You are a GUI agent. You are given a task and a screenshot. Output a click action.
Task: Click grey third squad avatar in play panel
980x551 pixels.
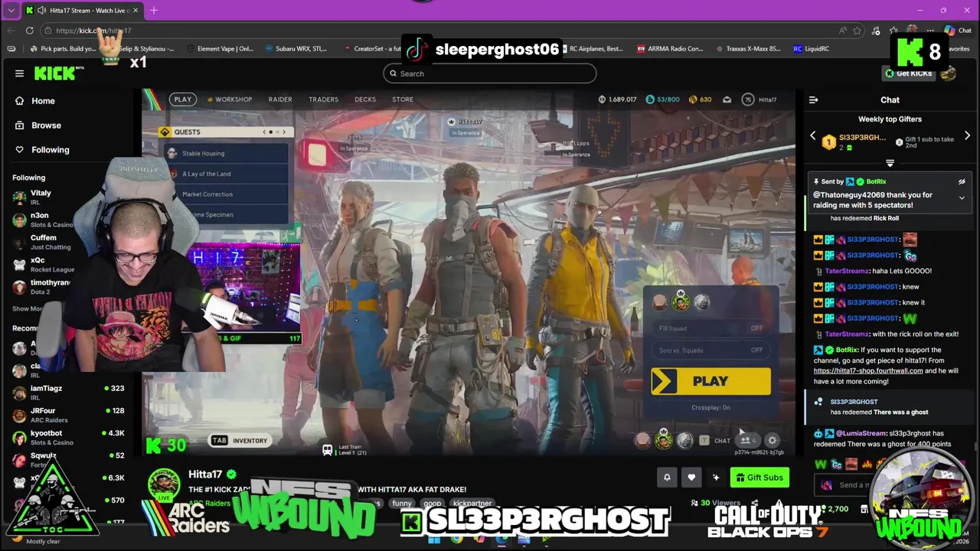coord(701,302)
